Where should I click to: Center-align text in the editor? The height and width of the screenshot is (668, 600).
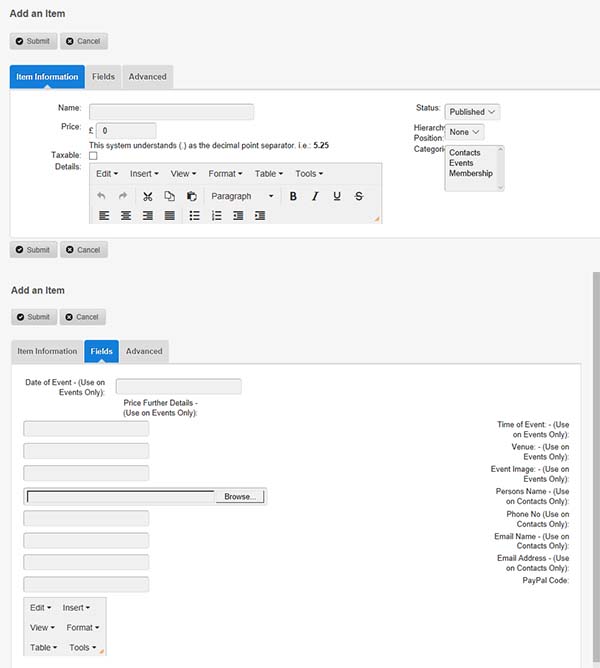126,215
